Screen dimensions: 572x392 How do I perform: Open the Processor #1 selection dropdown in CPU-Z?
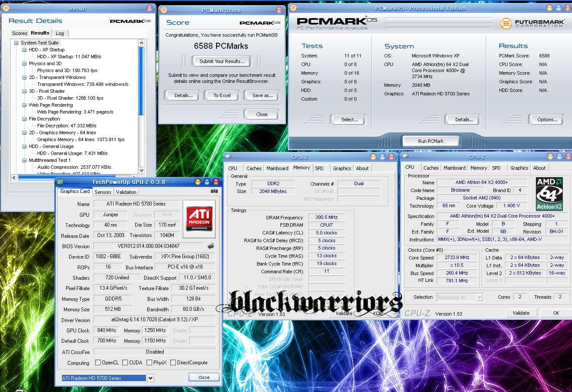pos(480,297)
